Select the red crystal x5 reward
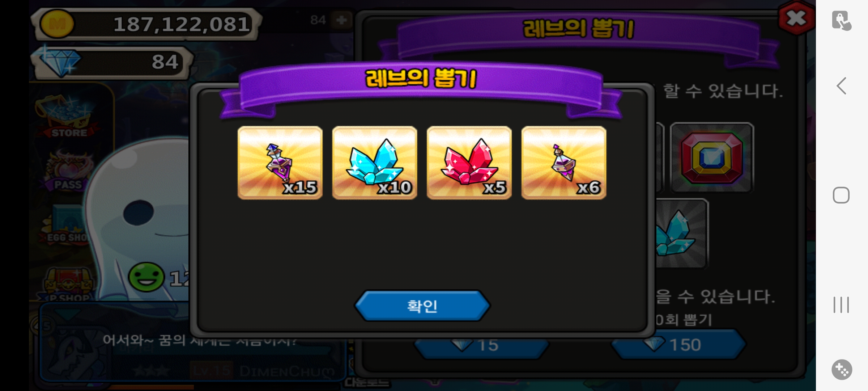The width and height of the screenshot is (868, 391). click(x=469, y=163)
